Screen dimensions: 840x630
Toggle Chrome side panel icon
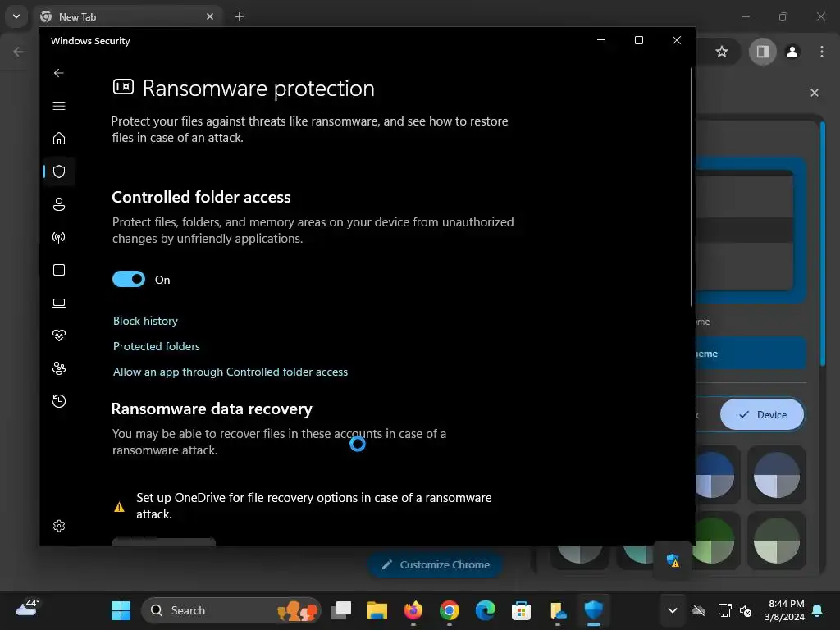762,52
